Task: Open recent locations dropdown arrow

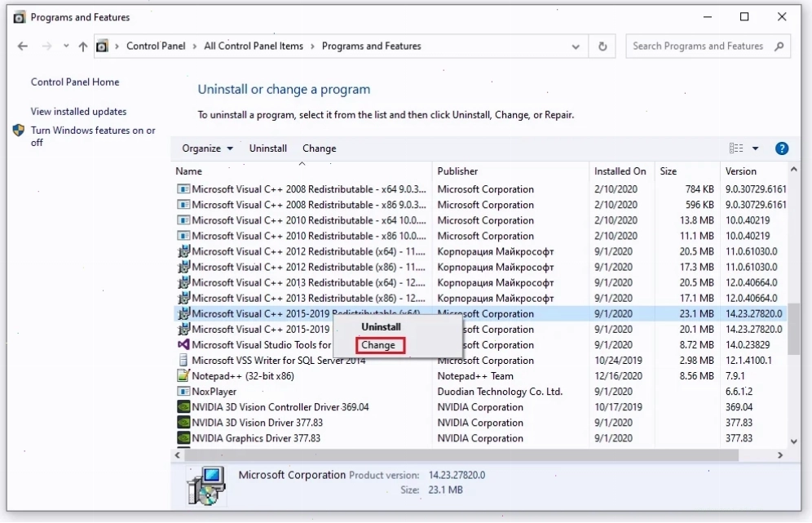Action: click(x=66, y=47)
